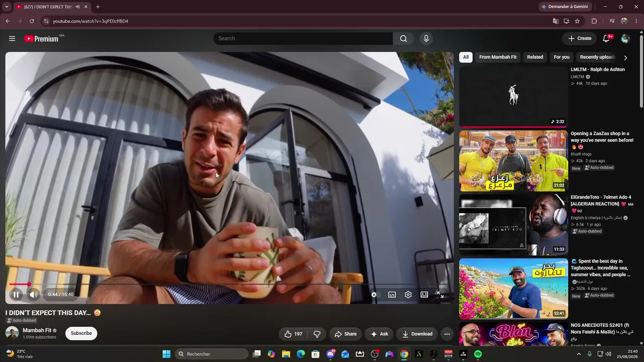Go back in browser history

[8, 21]
